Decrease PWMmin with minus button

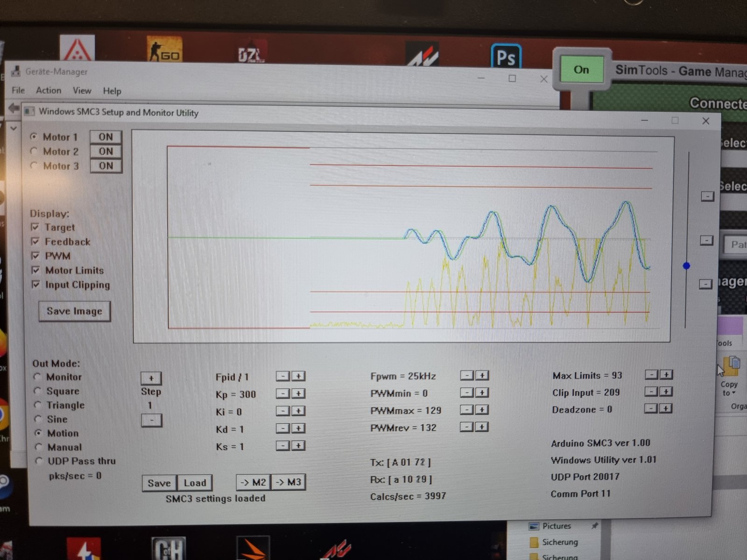(x=467, y=392)
